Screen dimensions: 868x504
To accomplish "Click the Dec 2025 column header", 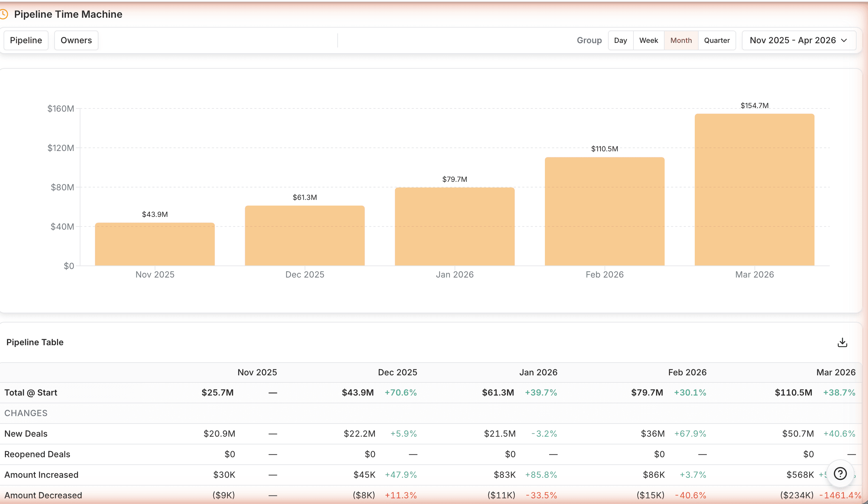I will (x=397, y=373).
